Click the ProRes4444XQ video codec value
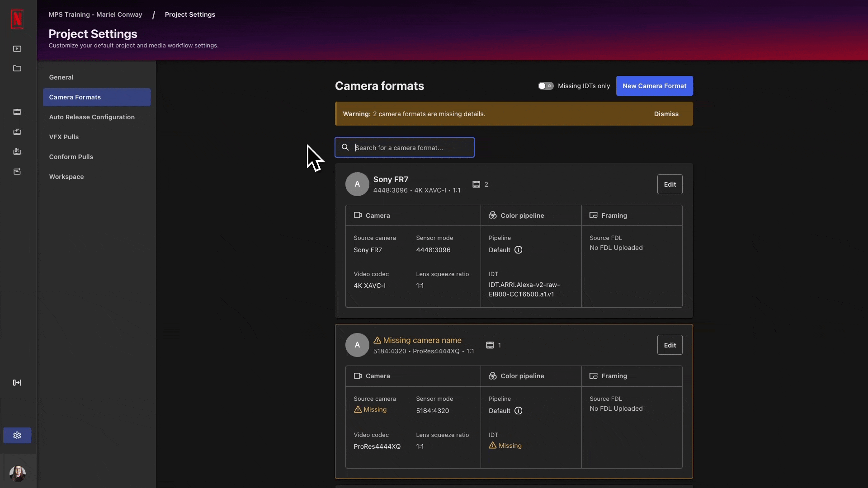The height and width of the screenshot is (488, 868). point(377,446)
